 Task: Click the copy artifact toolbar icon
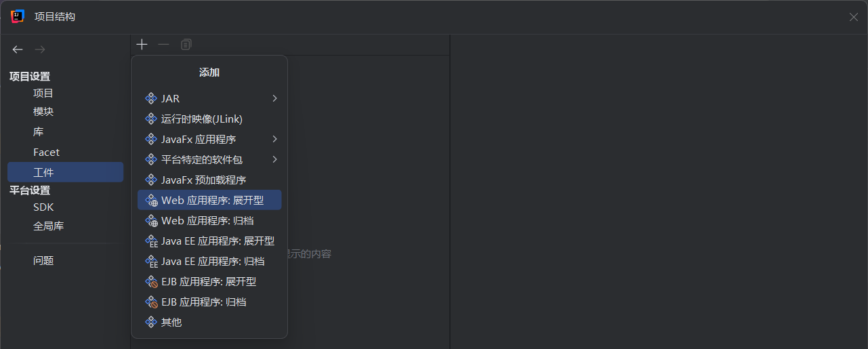coord(186,45)
